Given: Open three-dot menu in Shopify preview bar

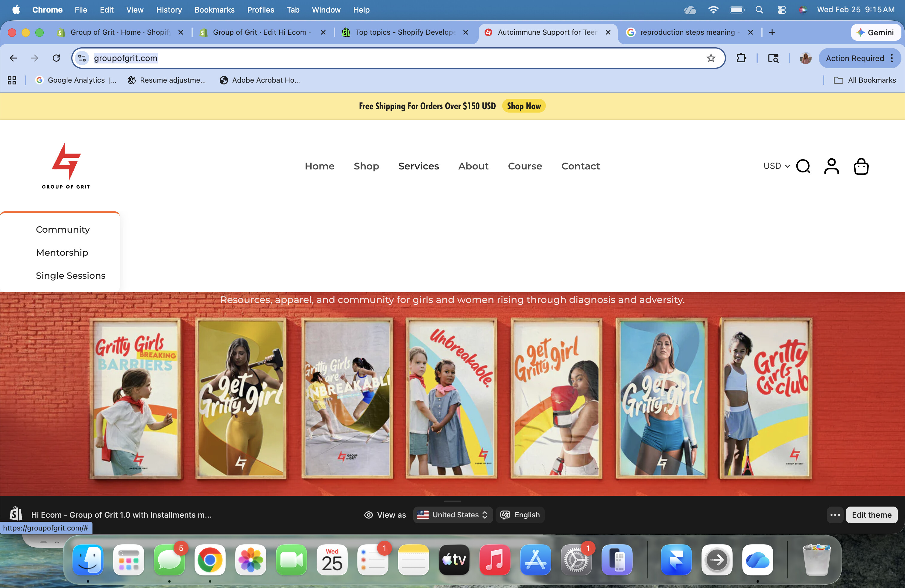Looking at the screenshot, I should pos(835,515).
